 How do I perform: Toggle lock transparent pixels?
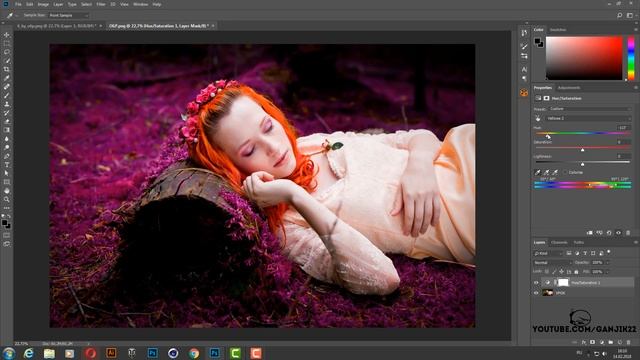pyautogui.click(x=547, y=271)
